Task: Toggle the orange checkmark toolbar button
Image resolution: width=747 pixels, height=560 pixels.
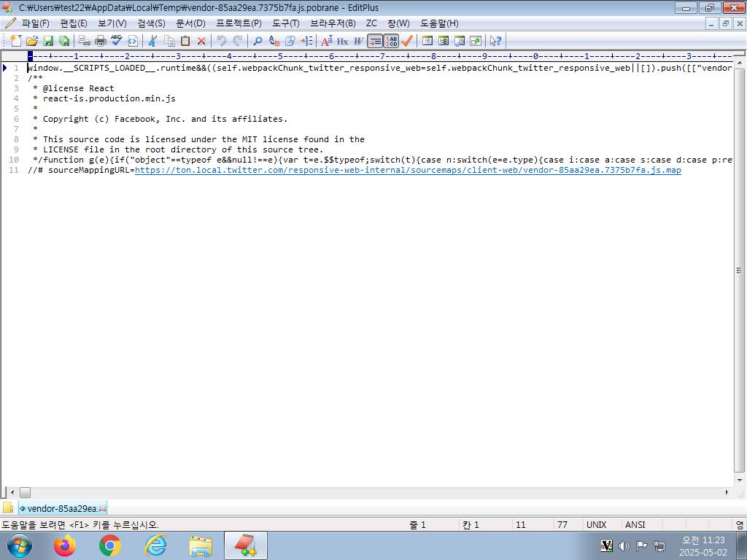Action: [x=407, y=41]
